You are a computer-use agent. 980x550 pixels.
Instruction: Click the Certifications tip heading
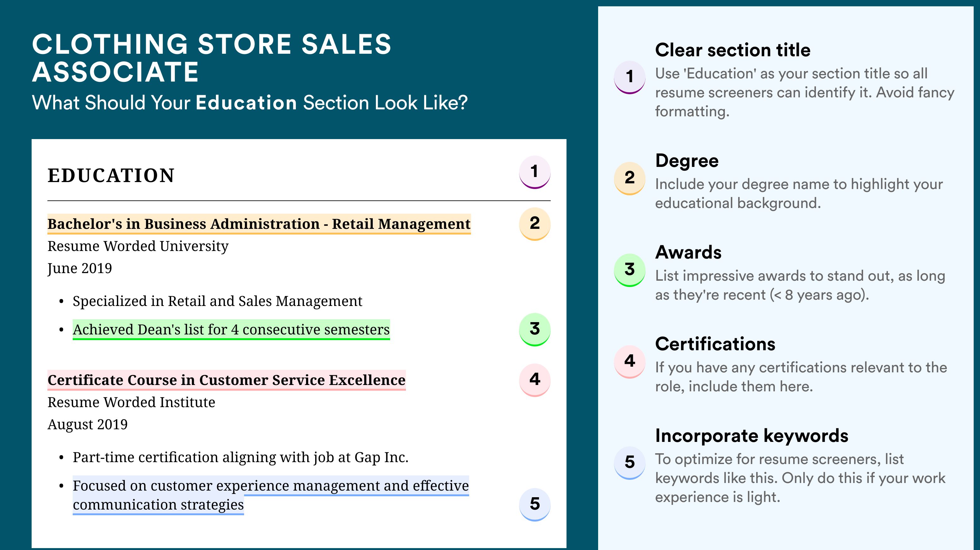click(x=715, y=344)
